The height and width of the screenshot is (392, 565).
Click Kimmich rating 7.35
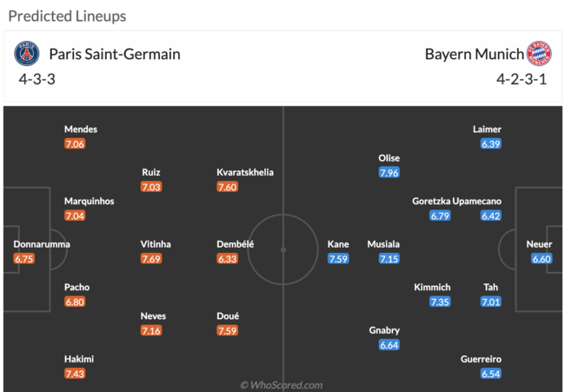440,302
